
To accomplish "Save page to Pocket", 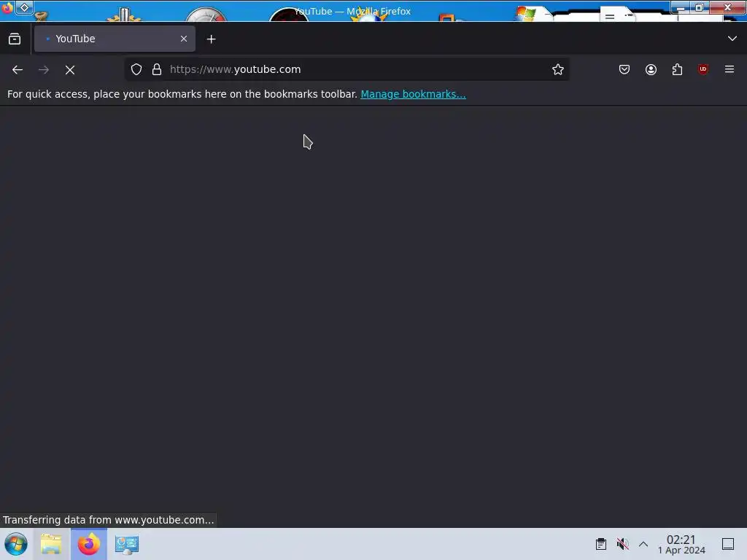I will pos(624,69).
